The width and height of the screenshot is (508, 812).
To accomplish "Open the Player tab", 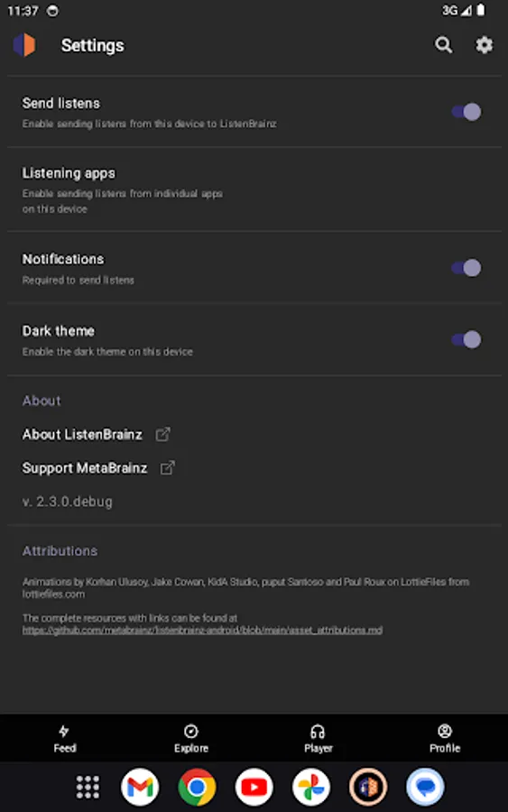I will (318, 738).
